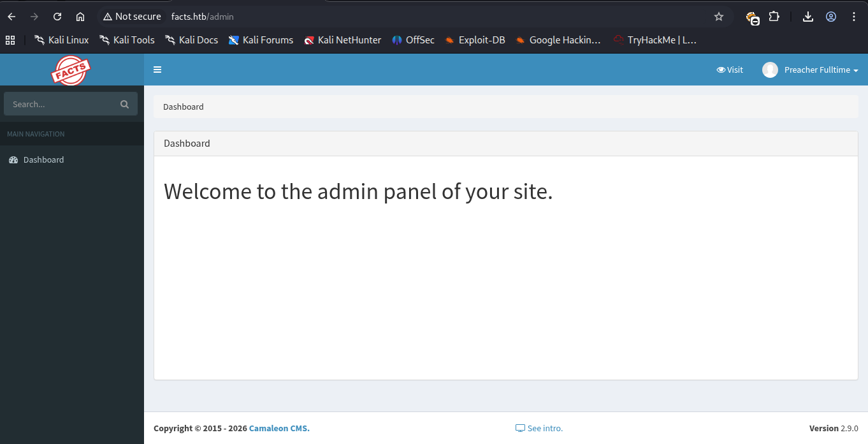Open the TryHackMe bookmark

[655, 40]
